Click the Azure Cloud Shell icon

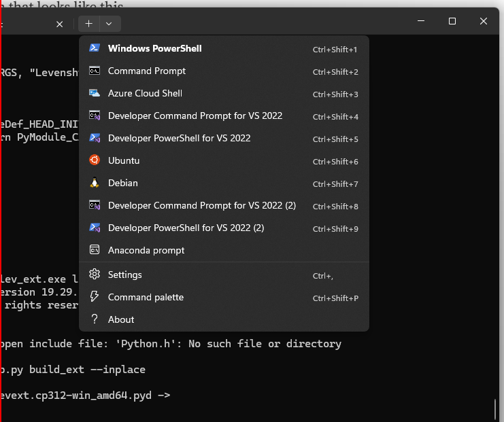[95, 93]
